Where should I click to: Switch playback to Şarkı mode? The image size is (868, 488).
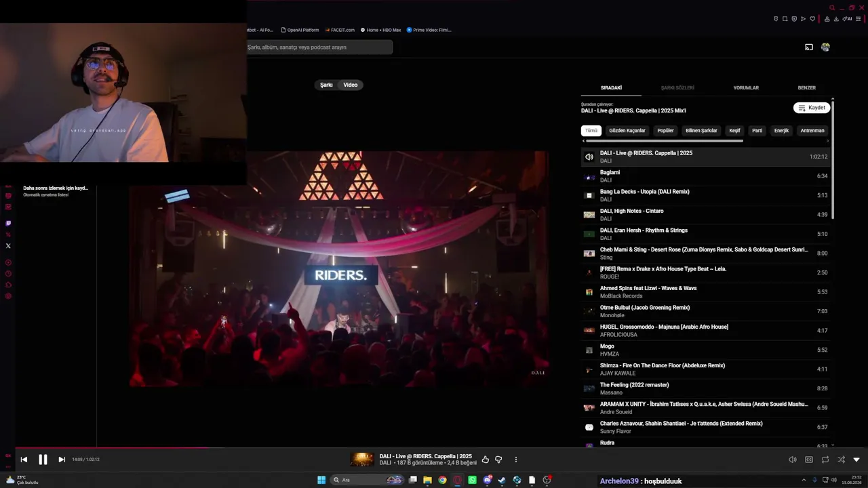pos(327,85)
